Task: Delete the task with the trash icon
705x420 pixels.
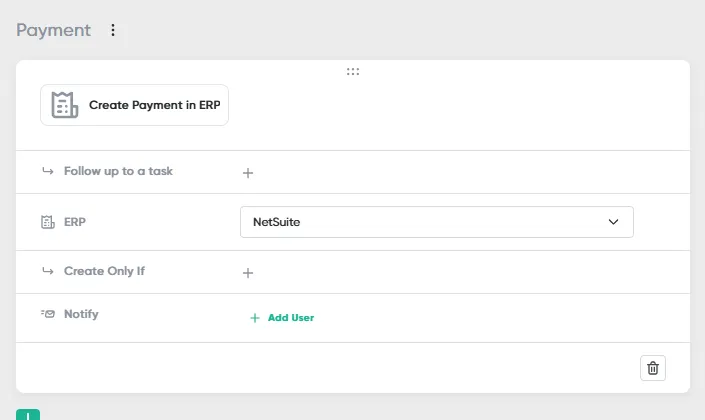Action: 653,368
